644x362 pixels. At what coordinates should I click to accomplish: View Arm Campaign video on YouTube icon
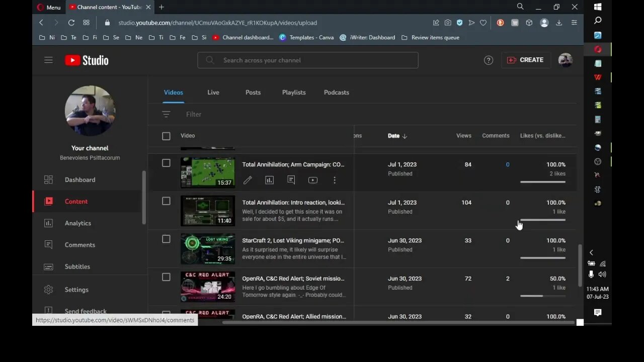(313, 180)
